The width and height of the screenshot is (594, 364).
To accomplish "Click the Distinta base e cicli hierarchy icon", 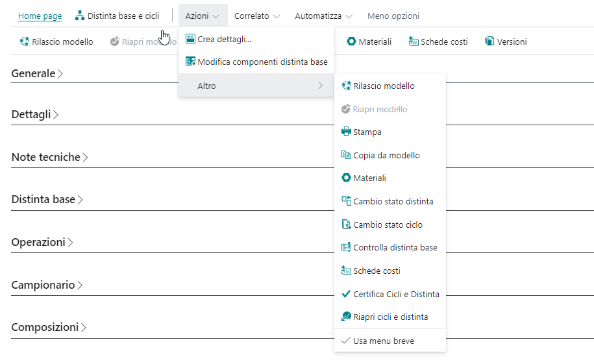I will point(80,16).
